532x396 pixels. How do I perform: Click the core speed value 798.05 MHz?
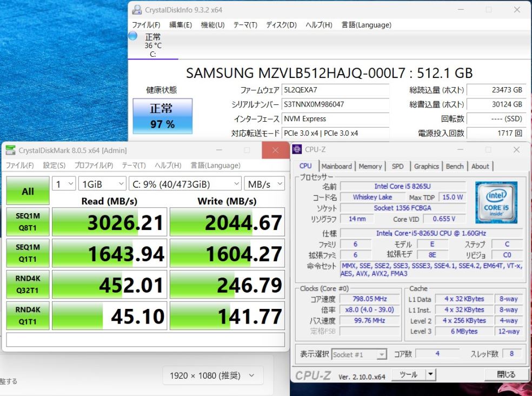tap(369, 299)
